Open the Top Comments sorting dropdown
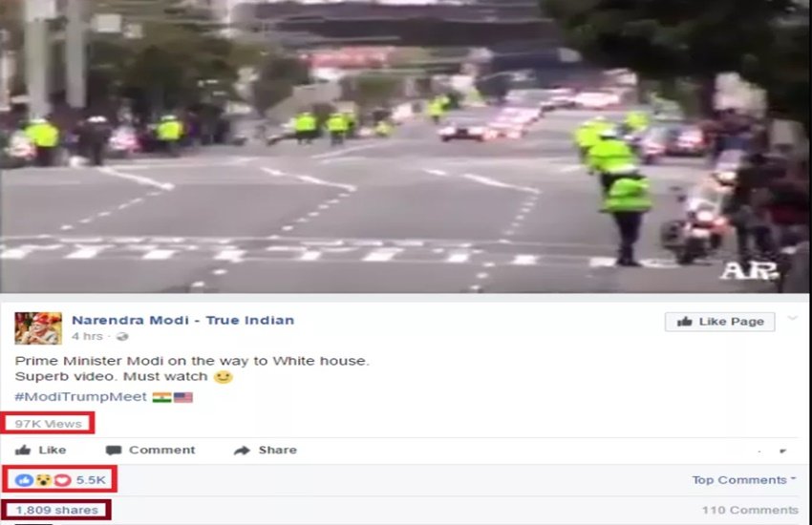 [743, 480]
